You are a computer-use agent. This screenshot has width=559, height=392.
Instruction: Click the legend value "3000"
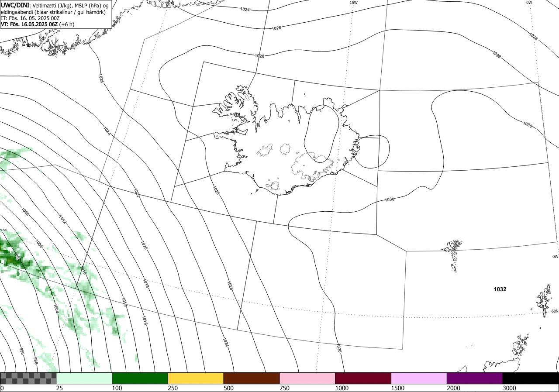509,388
